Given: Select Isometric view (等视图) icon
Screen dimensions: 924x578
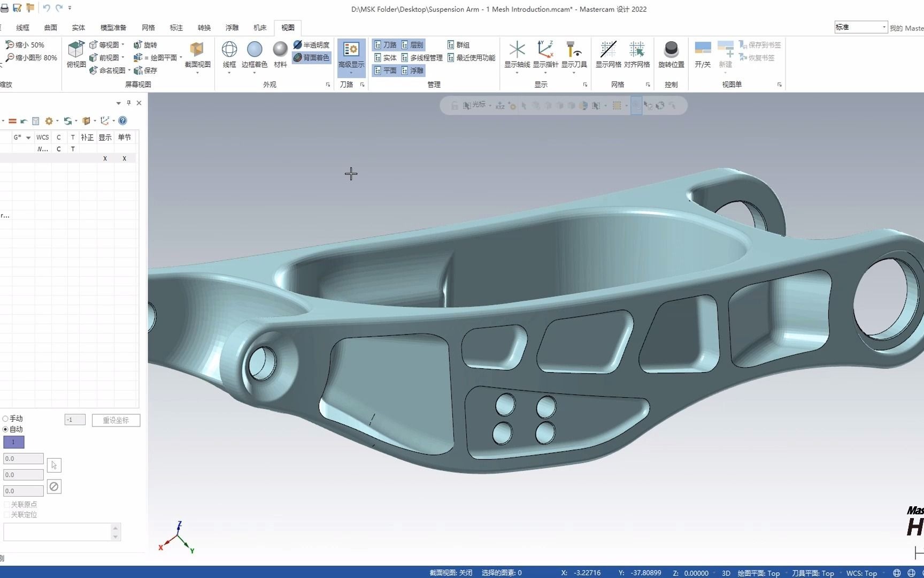Looking at the screenshot, I should [94, 45].
